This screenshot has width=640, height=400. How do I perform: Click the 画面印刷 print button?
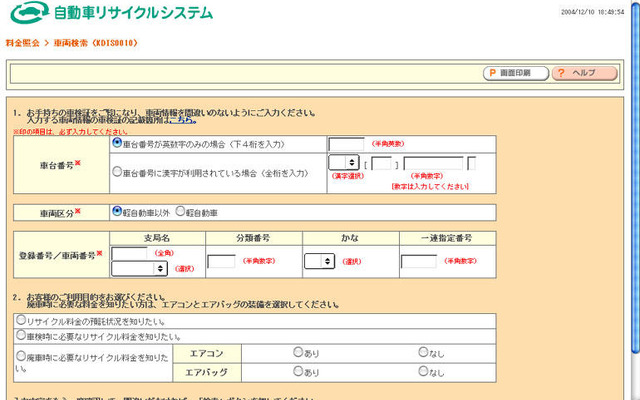pyautogui.click(x=514, y=73)
